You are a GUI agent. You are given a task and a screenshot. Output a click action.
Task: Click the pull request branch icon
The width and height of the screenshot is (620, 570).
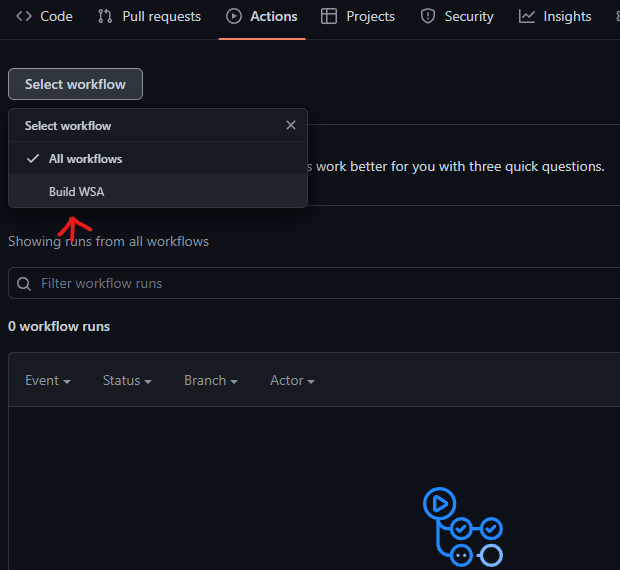pyautogui.click(x=105, y=16)
